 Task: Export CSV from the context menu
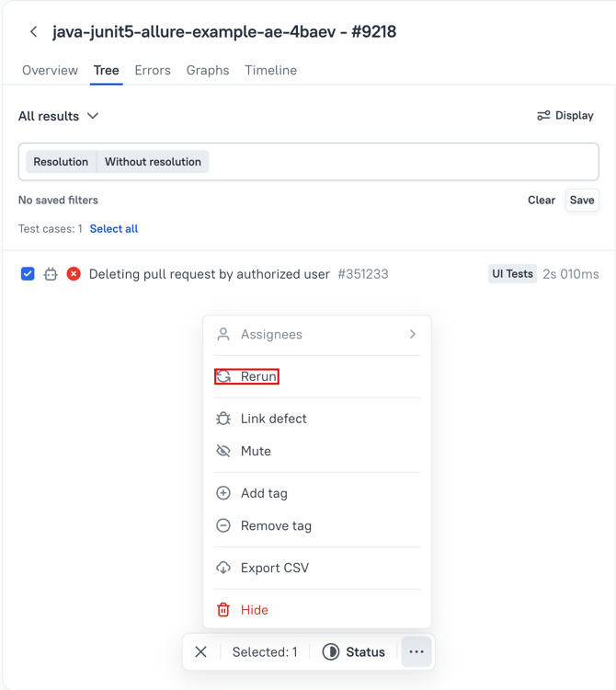click(x=274, y=568)
